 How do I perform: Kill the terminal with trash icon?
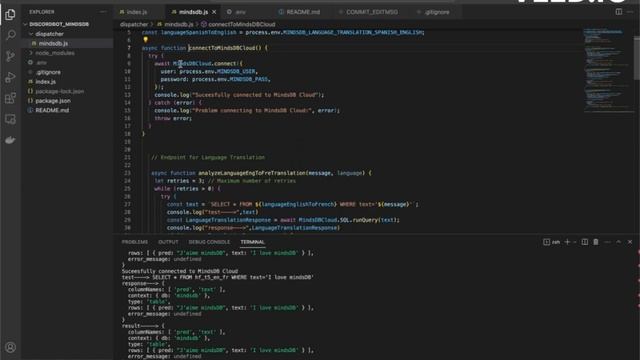tap(596, 242)
